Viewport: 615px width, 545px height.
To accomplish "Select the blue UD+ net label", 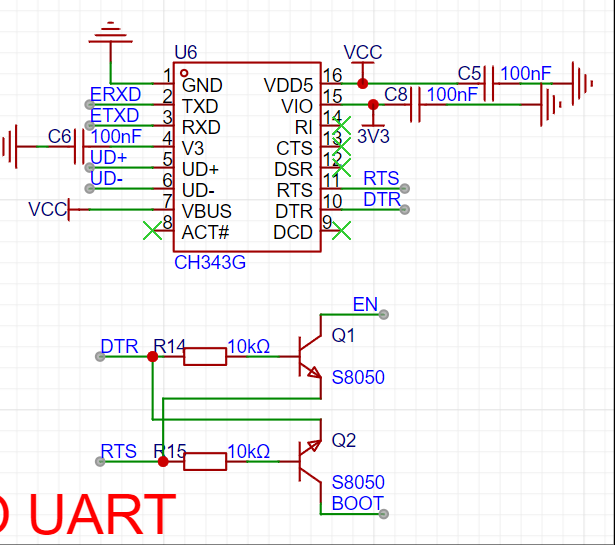I will pos(109,158).
